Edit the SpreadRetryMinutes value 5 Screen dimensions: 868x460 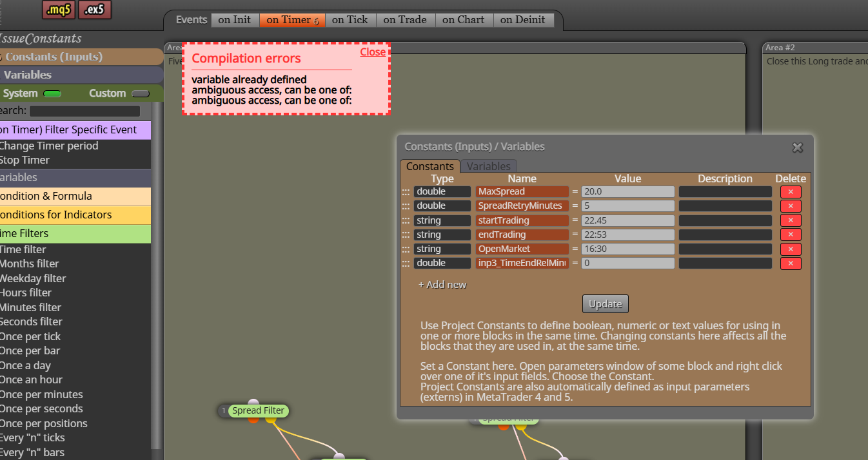point(628,206)
